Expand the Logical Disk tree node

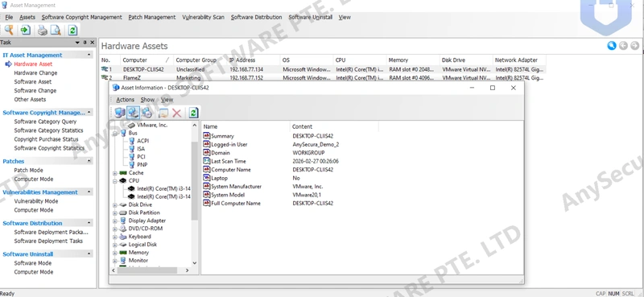115,245
